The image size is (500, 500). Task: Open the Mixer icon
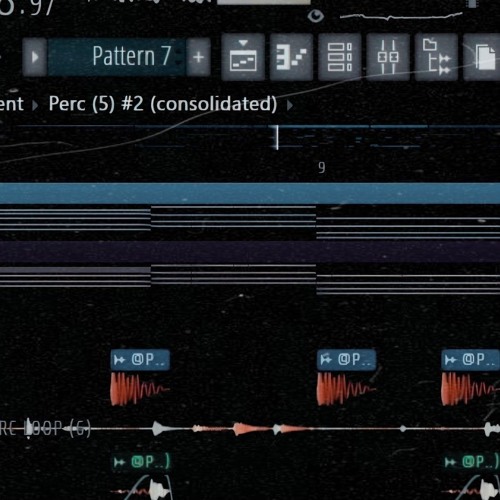click(388, 57)
